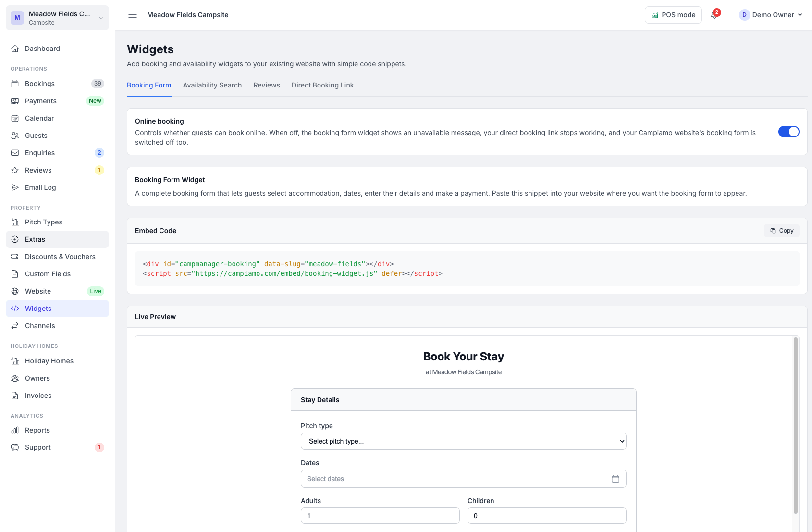Go to Custom Fields page
The height and width of the screenshot is (532, 812).
coord(58,274)
